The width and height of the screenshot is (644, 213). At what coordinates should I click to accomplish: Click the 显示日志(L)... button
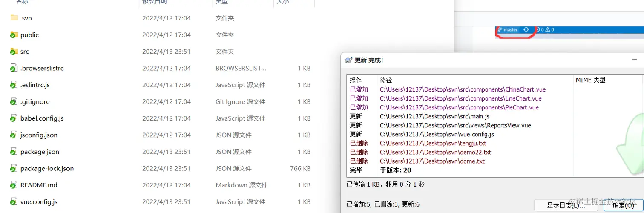[566, 205]
